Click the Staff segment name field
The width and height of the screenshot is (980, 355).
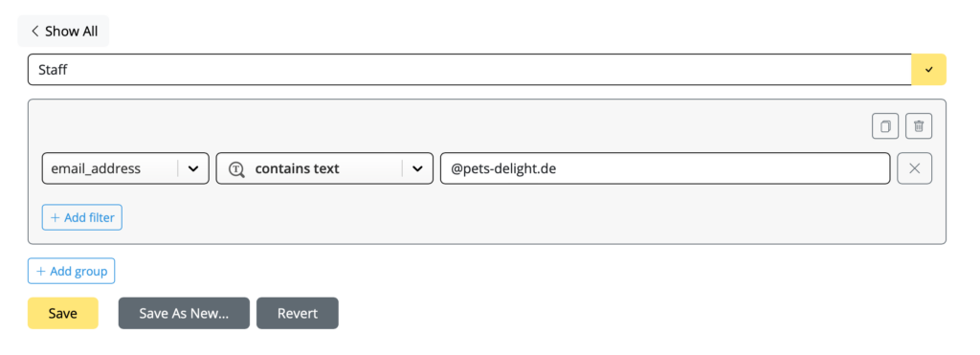[x=470, y=70]
